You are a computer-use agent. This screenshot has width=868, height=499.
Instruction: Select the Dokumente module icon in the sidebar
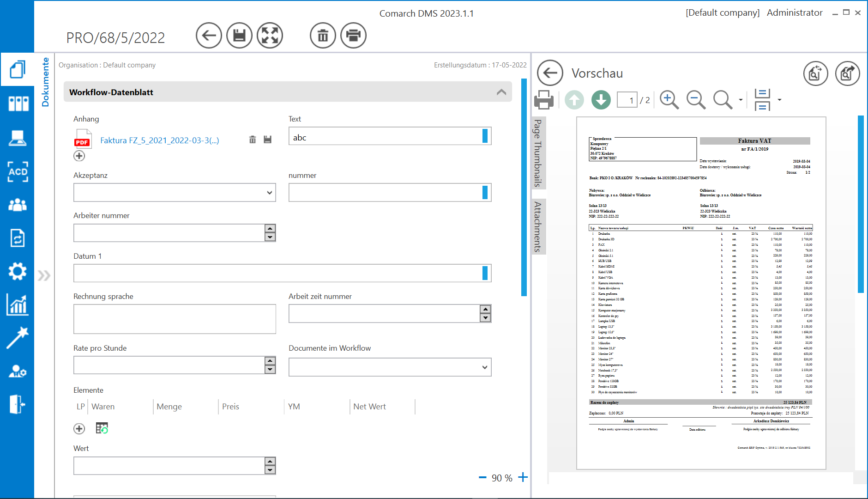coord(17,69)
